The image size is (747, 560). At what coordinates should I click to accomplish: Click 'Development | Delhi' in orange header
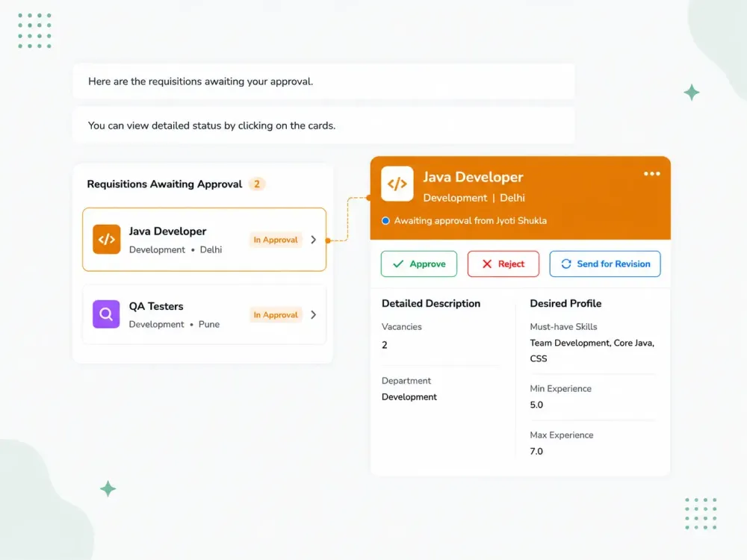point(474,198)
